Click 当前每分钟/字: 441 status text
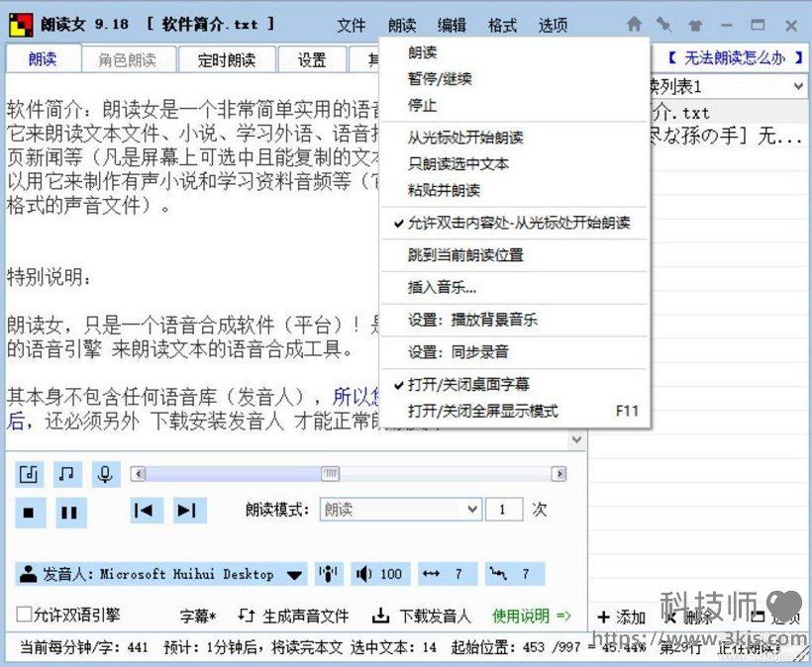 click(x=84, y=647)
